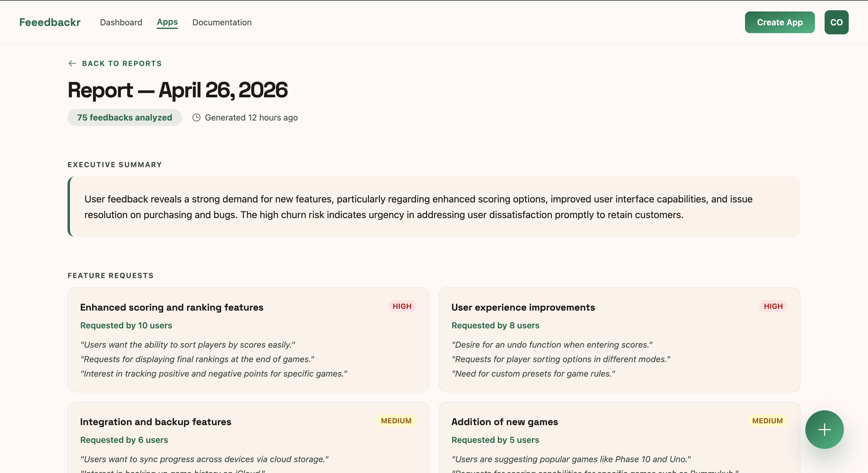Click the back arrow icon near Back to Reports
Viewport: 868px width, 473px height.
pos(72,63)
